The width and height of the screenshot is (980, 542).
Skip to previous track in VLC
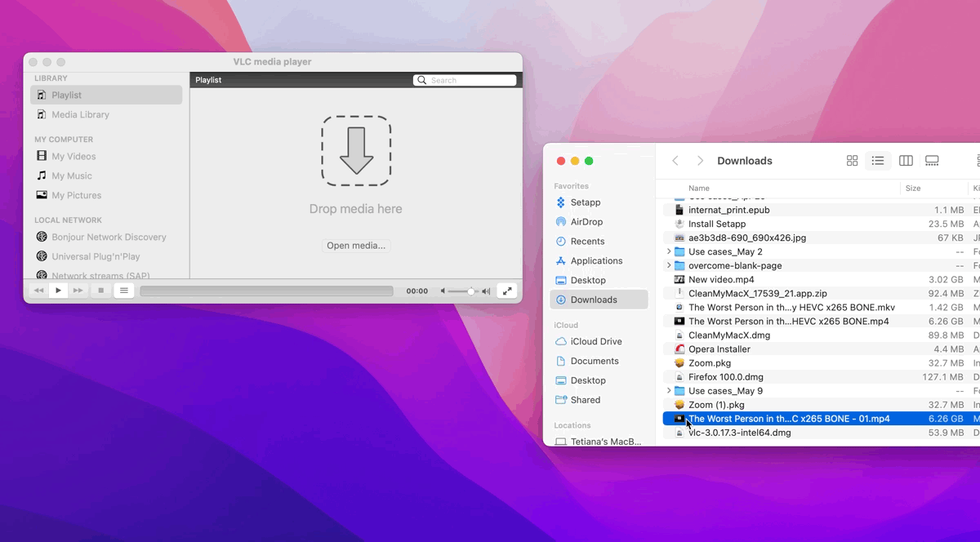tap(38, 291)
